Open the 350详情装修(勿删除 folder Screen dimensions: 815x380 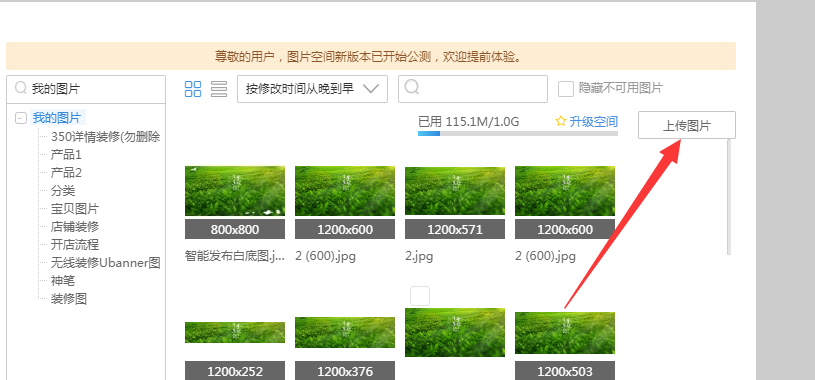106,137
